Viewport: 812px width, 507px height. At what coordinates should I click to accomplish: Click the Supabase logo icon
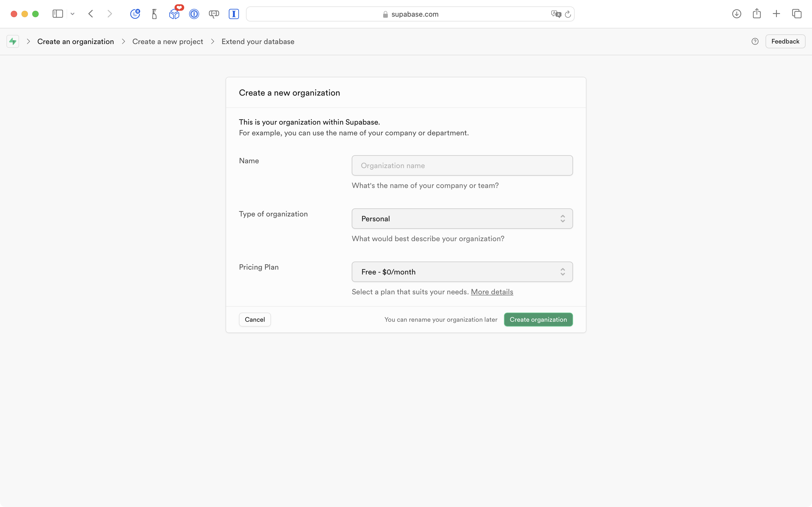point(13,42)
